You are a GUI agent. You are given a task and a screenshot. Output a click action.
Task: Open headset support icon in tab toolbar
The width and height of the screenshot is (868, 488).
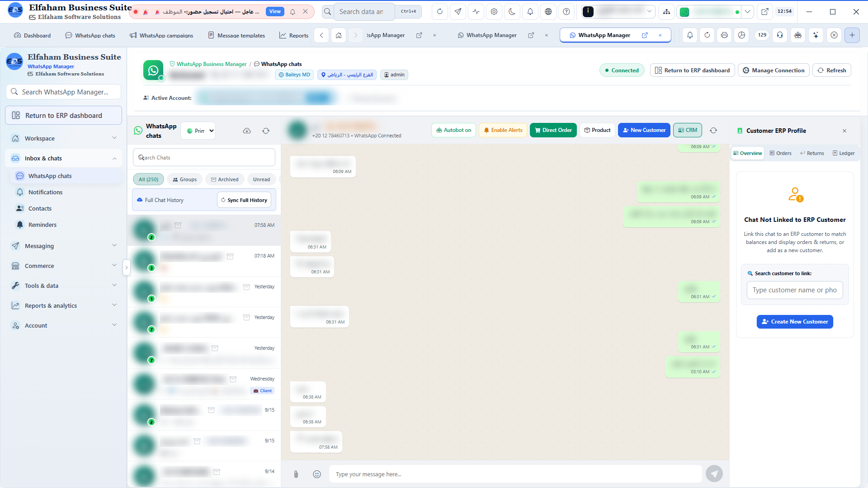point(780,35)
